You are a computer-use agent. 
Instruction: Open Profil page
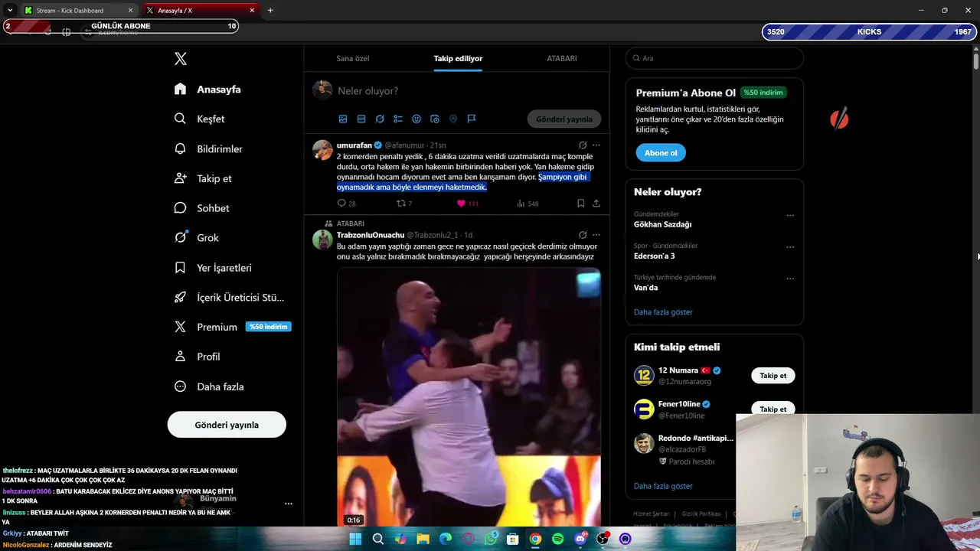pyautogui.click(x=197, y=357)
